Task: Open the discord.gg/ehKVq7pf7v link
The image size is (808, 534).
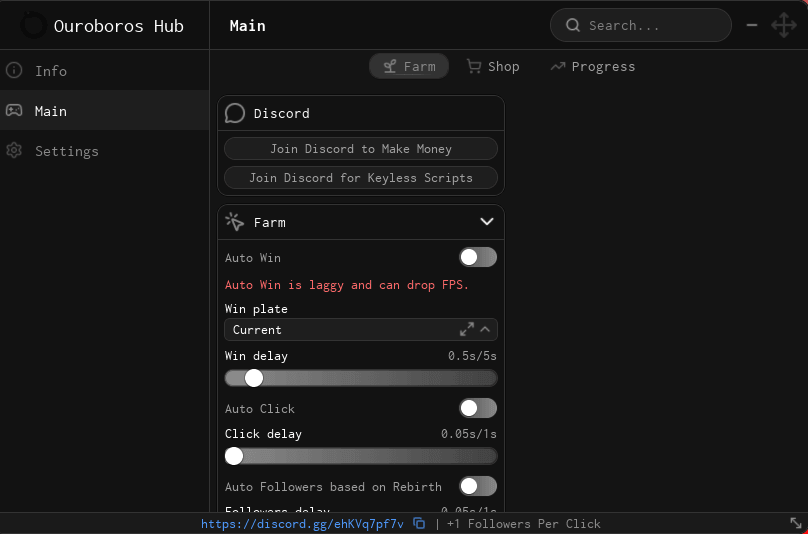Action: 302,524
